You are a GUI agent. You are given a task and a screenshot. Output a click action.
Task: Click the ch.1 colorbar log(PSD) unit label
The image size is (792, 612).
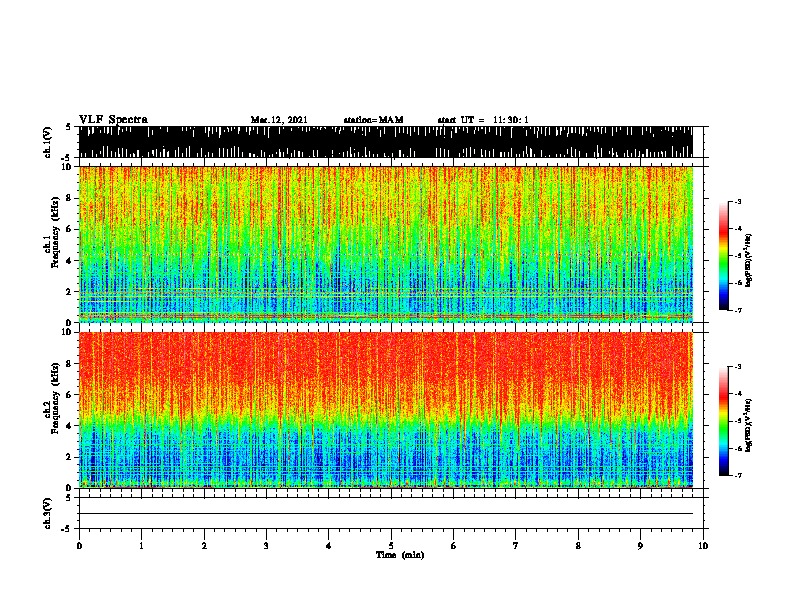pyautogui.click(x=748, y=260)
